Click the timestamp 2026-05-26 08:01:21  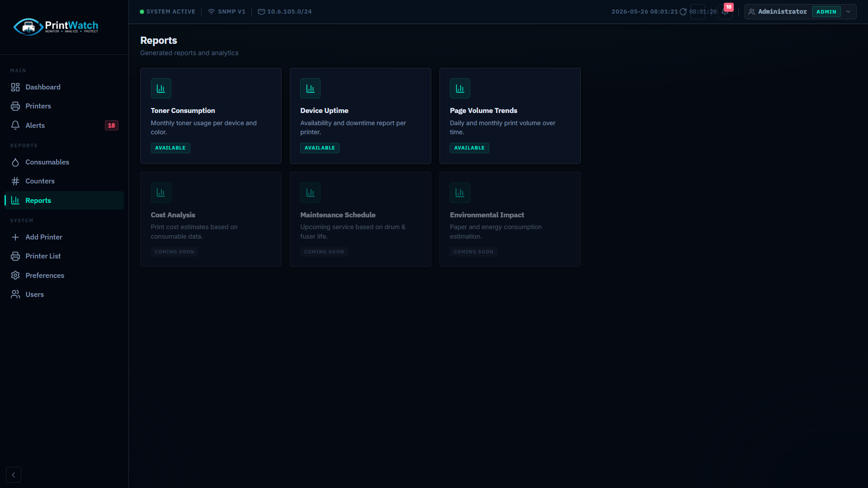tap(645, 12)
